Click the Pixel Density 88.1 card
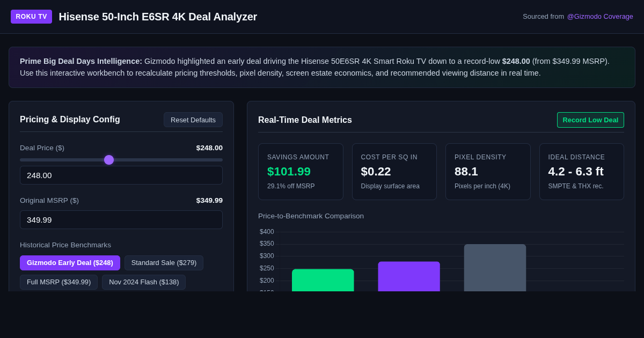Viewport: 644px width, 338px height. [488, 172]
